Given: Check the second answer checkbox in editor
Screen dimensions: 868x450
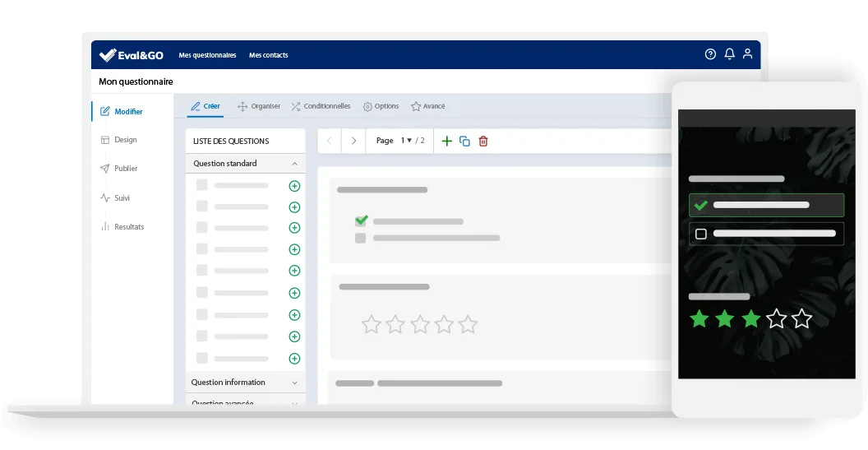Looking at the screenshot, I should pos(360,239).
